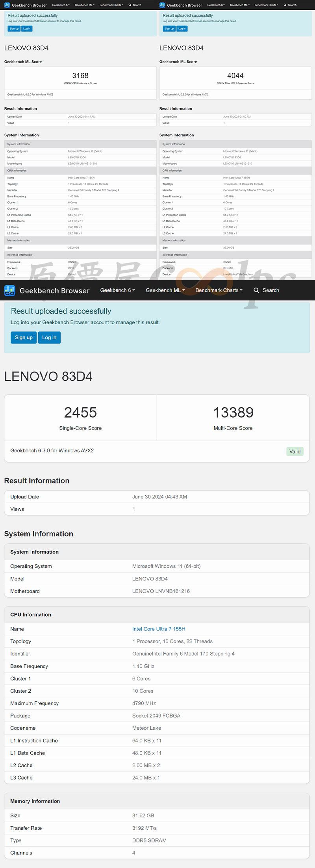Click the 4044 ONNX DirectML inference score
Screen dimensions: 315x868
point(235,76)
